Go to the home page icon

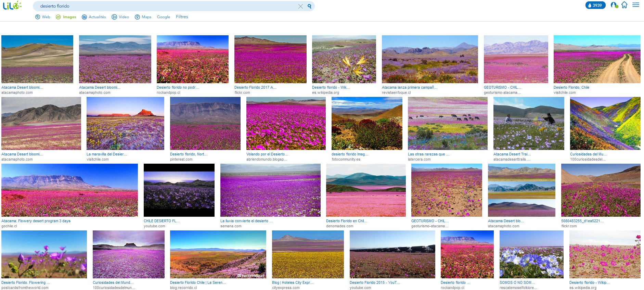point(624,5)
